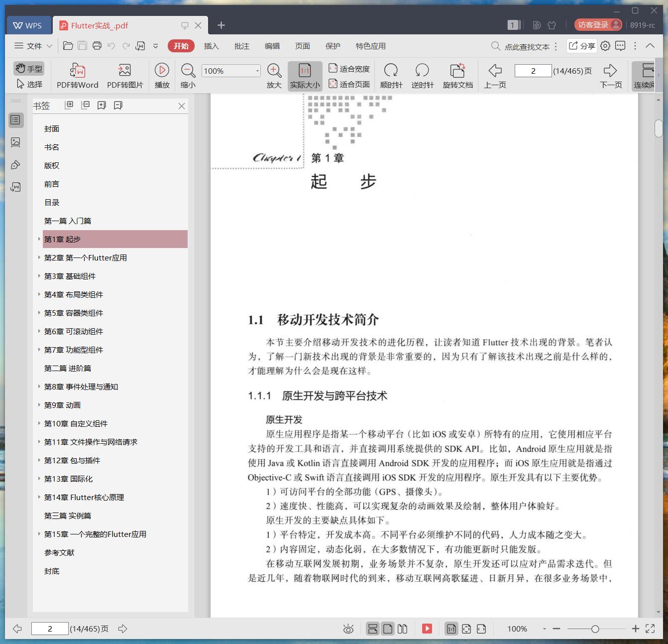The image size is (668, 644).
Task: Click the page number field in toolbar
Action: pyautogui.click(x=533, y=71)
